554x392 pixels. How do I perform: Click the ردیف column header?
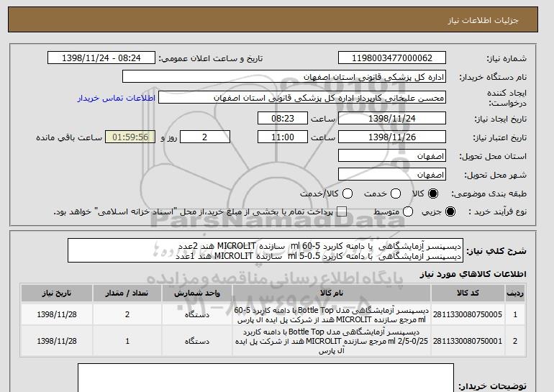pos(515,293)
